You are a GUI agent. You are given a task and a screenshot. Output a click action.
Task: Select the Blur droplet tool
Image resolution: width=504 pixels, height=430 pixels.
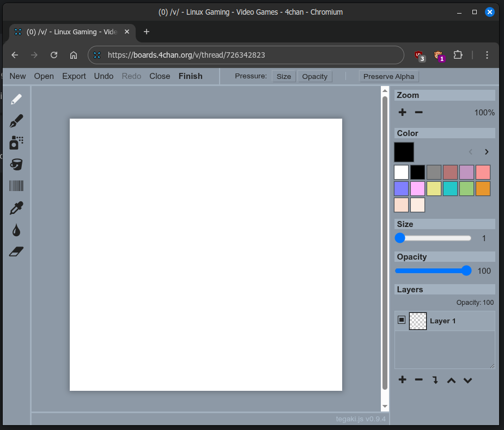point(16,230)
